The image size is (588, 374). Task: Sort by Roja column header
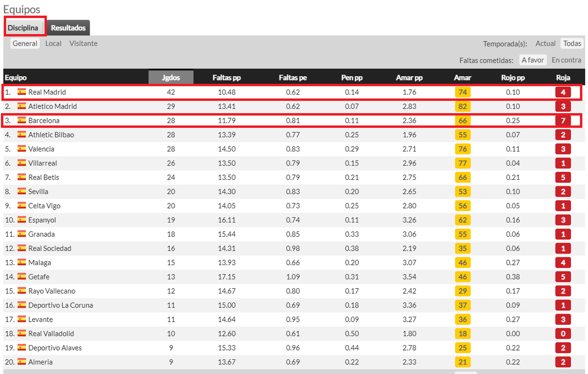point(563,77)
